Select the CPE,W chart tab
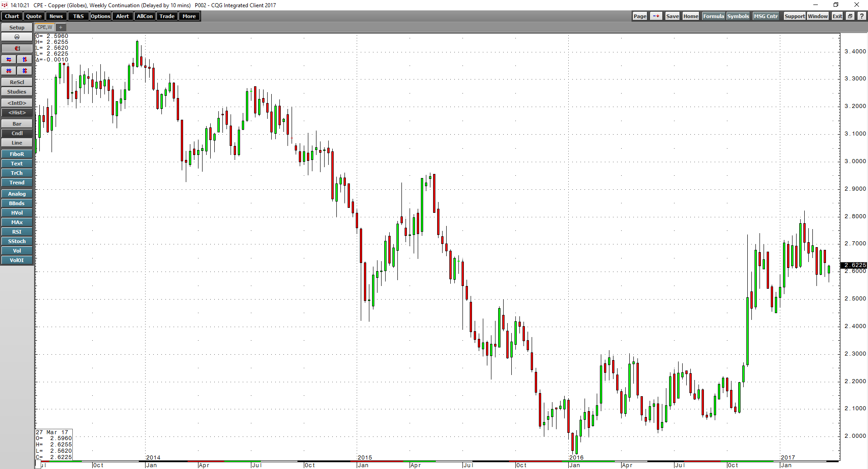 coord(45,27)
